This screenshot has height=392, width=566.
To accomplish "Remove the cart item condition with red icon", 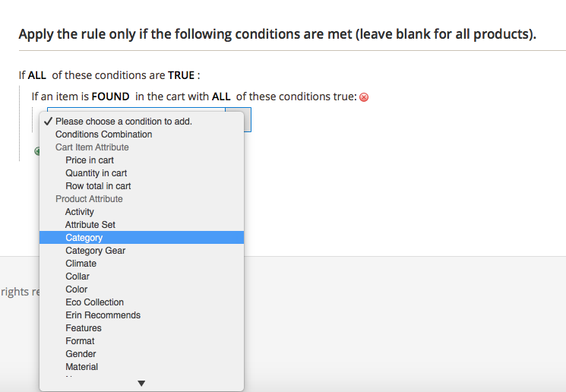I will coord(364,97).
